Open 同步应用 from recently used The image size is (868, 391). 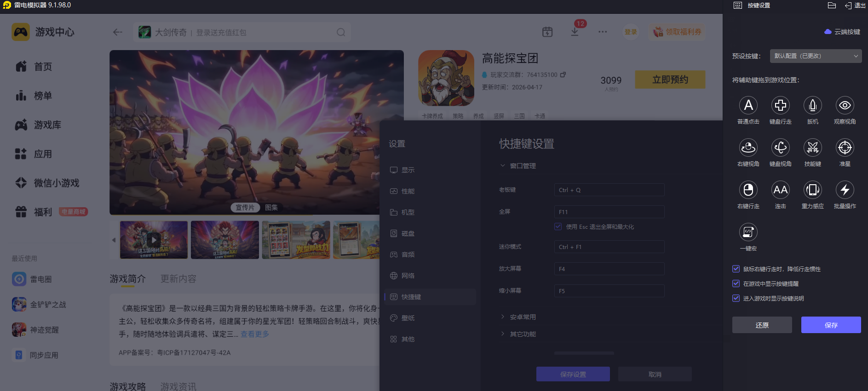35,355
